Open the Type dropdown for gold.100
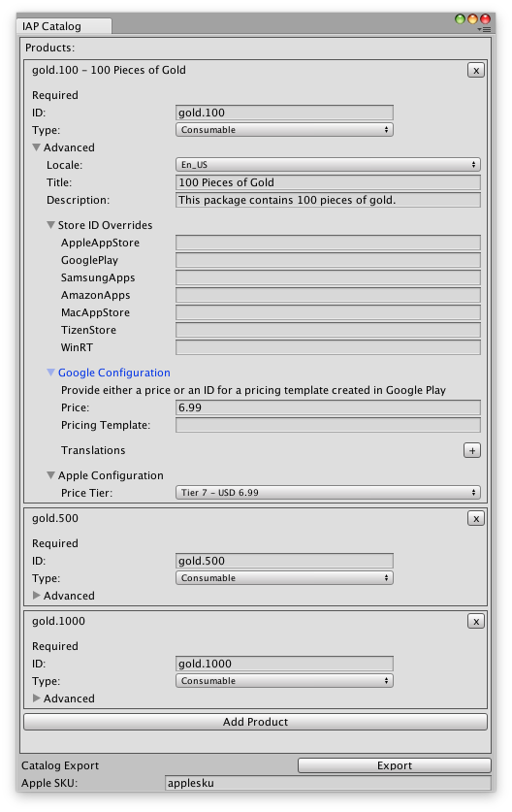 [284, 130]
